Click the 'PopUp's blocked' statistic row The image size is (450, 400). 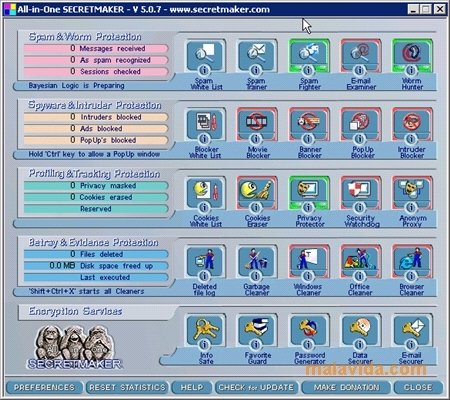tap(96, 140)
